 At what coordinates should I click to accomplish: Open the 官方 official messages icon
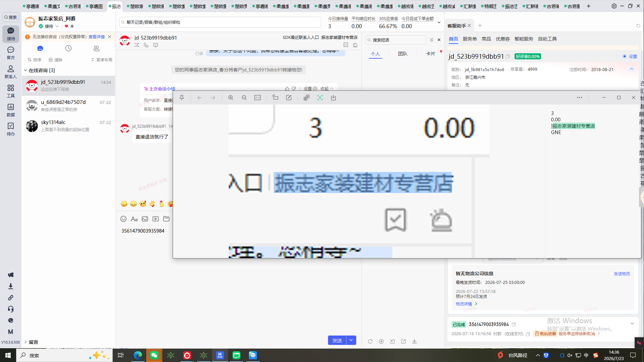[x=11, y=53]
